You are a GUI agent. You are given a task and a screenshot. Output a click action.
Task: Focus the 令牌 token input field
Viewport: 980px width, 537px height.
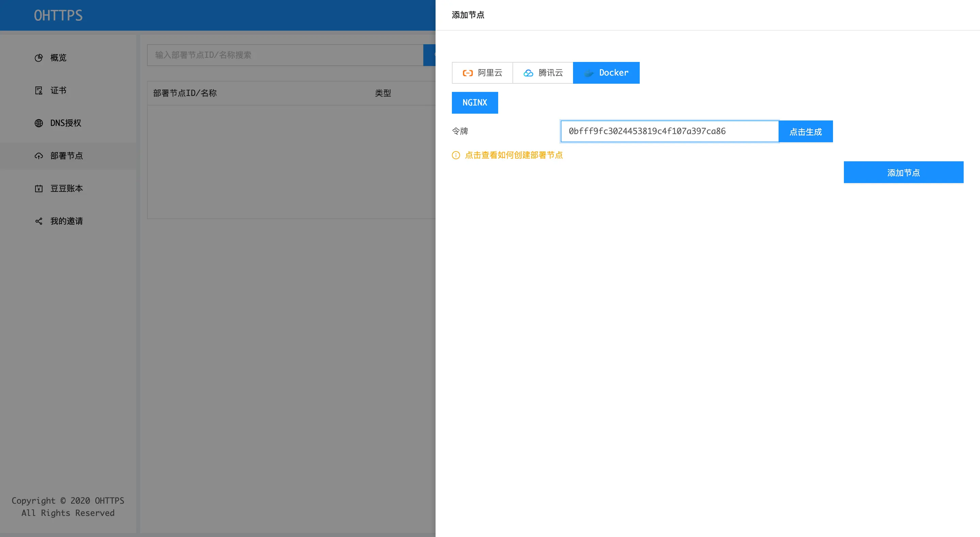click(x=669, y=131)
